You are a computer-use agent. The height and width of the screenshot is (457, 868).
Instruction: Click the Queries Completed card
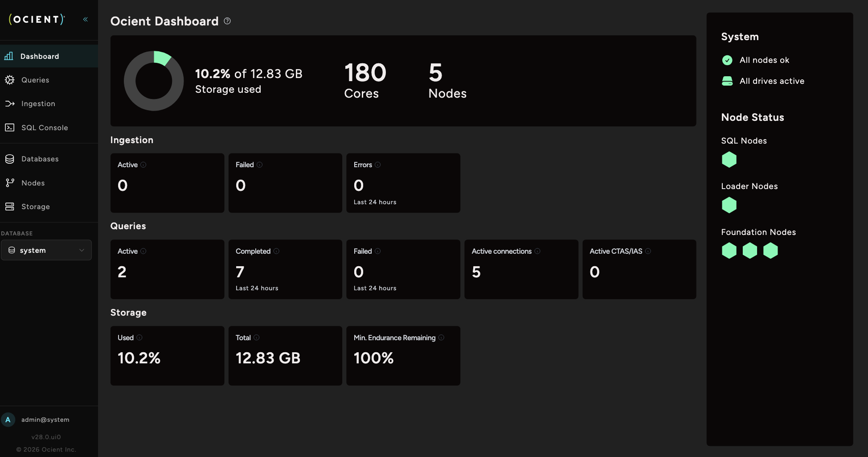click(285, 269)
